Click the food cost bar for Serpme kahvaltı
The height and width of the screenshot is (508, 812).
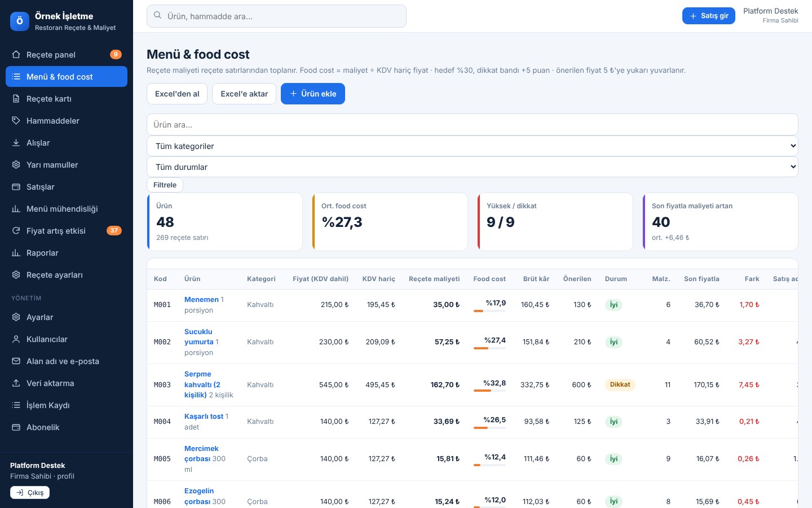coord(489,391)
